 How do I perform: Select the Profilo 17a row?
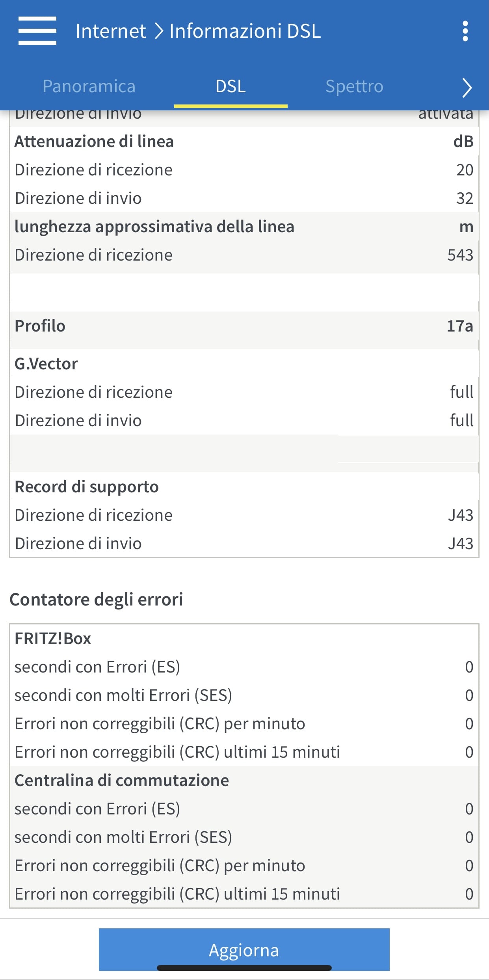[244, 326]
